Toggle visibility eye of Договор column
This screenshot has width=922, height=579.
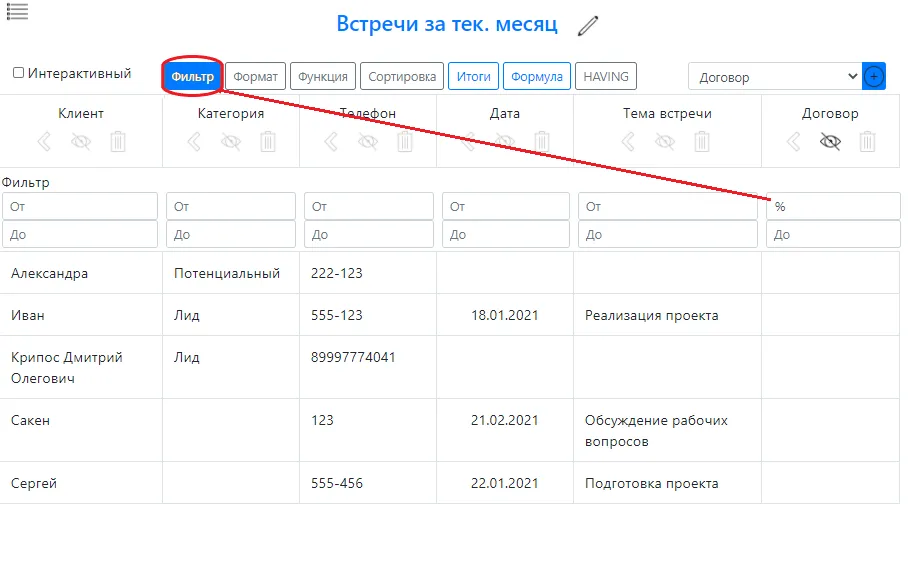pos(830,142)
